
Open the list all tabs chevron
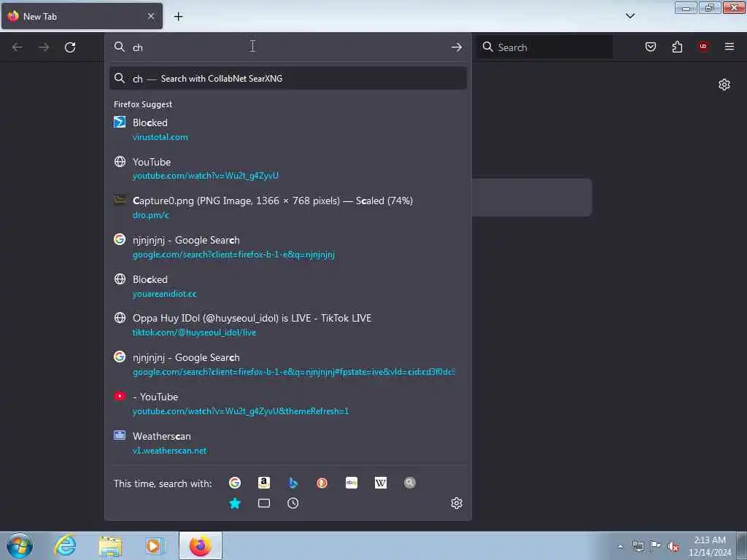(x=630, y=16)
